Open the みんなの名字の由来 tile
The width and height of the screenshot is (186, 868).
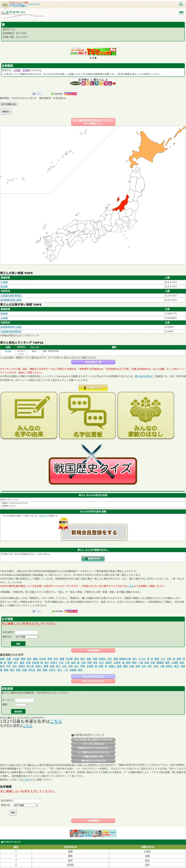(x=29, y=415)
